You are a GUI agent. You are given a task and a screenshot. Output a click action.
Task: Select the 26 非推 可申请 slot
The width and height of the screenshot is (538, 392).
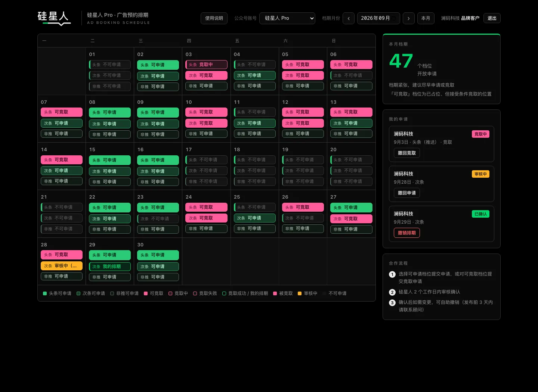pos(303,228)
